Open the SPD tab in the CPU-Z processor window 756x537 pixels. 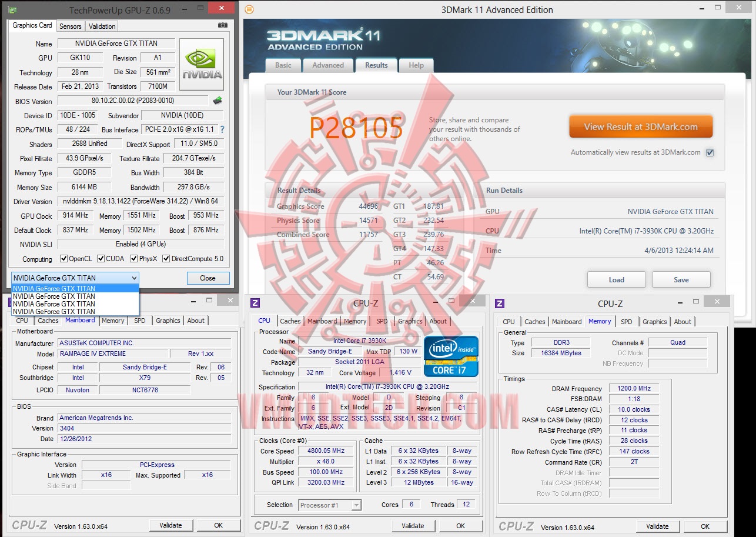[382, 321]
